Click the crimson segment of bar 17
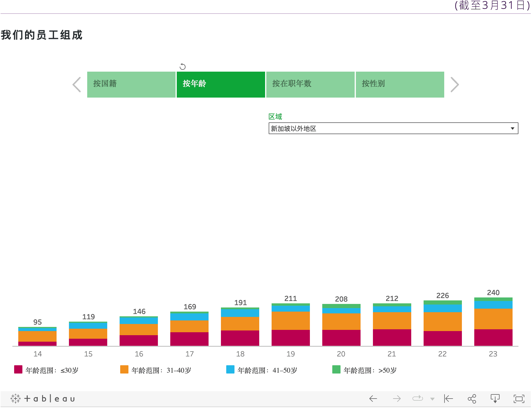 (189, 339)
